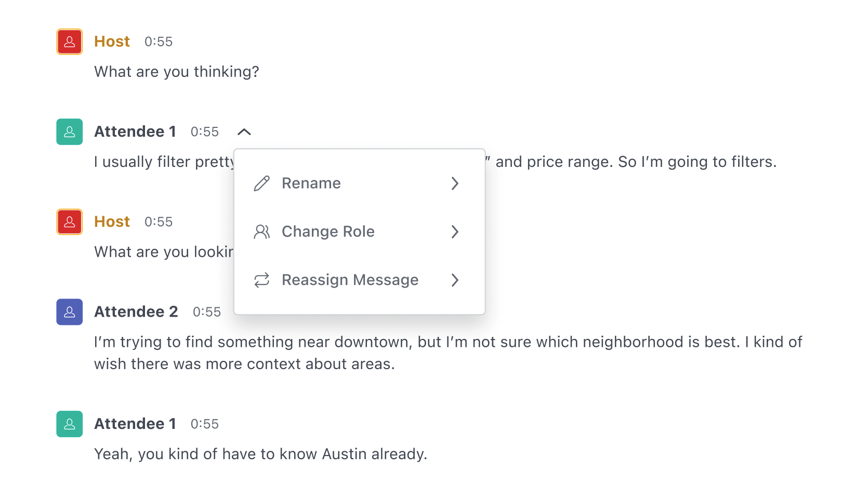The height and width of the screenshot is (496, 868).
Task: Expand the Reassign Message submenu arrow
Action: click(455, 280)
